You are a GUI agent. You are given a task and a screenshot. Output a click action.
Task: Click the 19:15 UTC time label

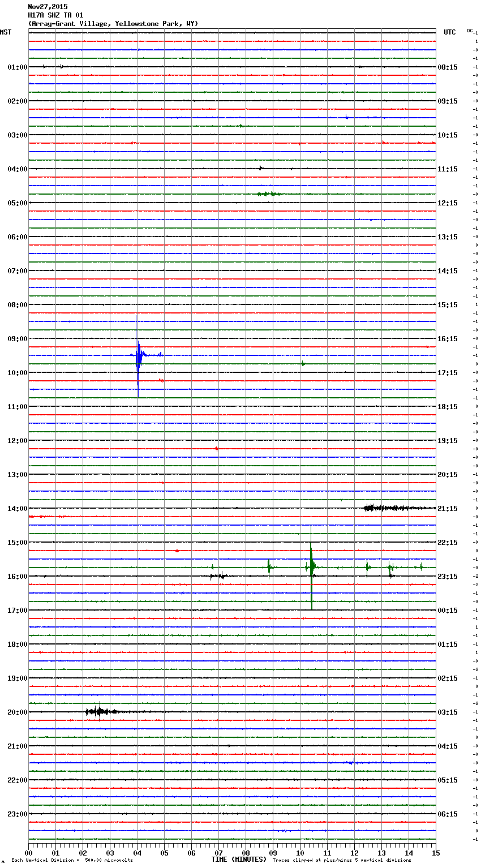(448, 441)
